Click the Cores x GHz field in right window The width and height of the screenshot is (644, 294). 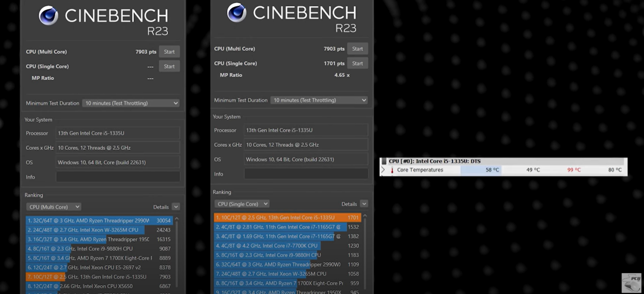tap(306, 145)
